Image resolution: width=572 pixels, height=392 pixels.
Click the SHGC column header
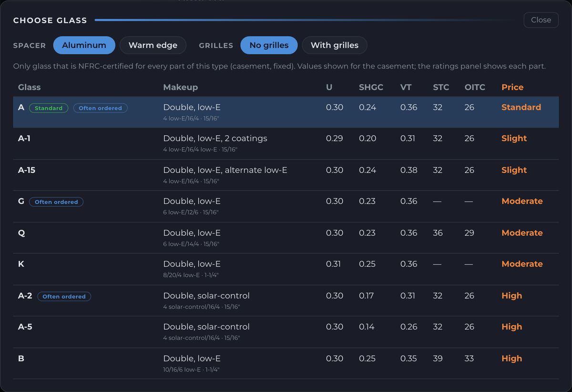(371, 87)
